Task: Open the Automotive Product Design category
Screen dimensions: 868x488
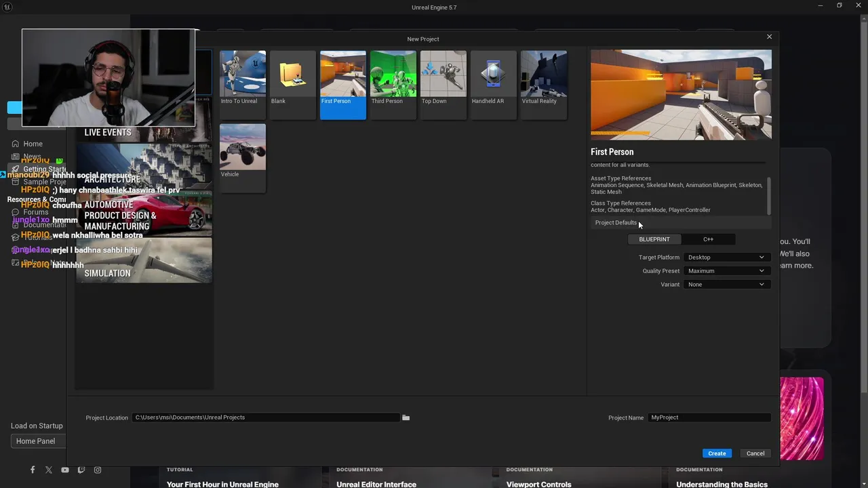Action: tap(144, 214)
